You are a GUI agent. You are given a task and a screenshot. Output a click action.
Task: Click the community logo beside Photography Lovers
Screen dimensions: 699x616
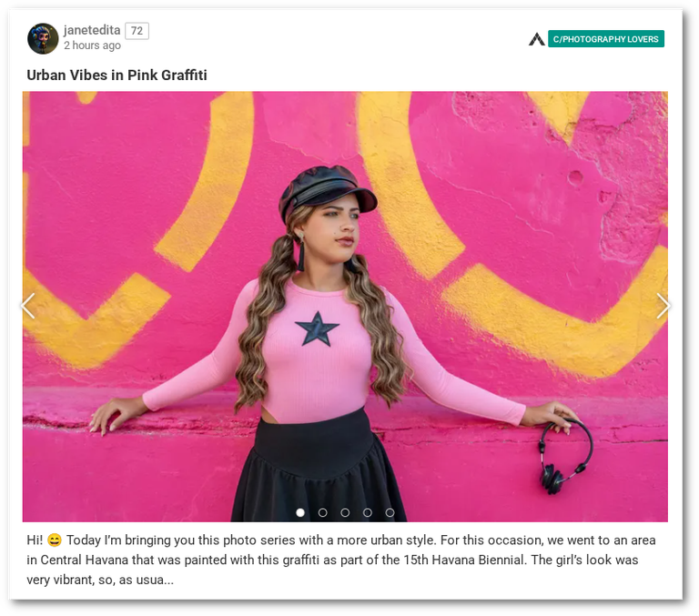click(537, 39)
